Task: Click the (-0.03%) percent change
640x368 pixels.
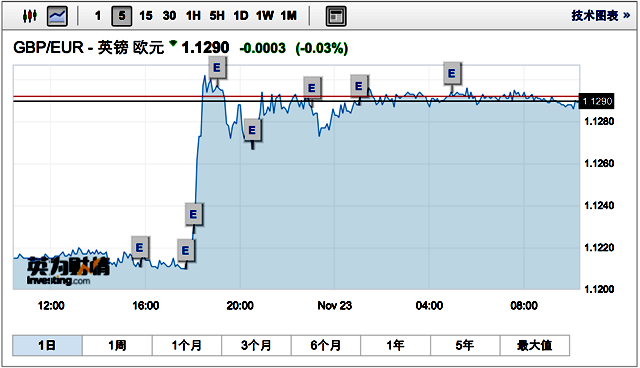Action: point(322,48)
